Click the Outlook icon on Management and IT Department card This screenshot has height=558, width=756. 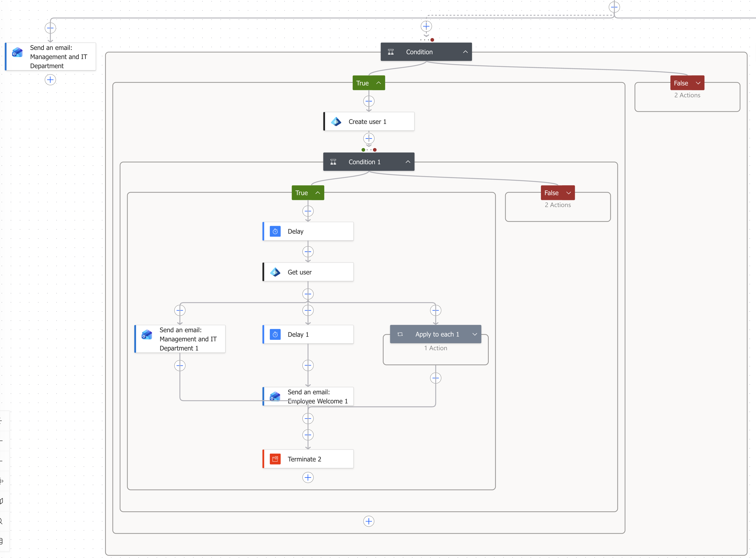[x=17, y=52]
